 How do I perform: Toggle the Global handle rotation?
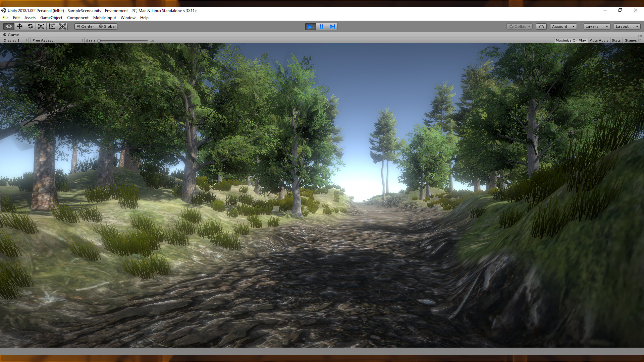(x=107, y=26)
